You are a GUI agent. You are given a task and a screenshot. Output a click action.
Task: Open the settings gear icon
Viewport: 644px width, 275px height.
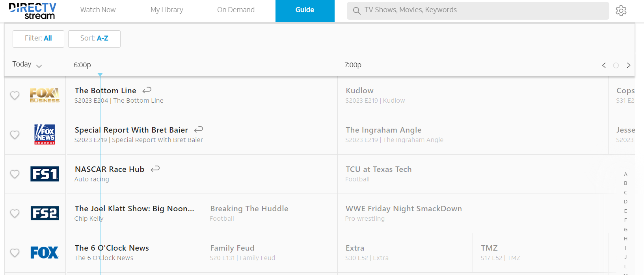[x=621, y=11]
